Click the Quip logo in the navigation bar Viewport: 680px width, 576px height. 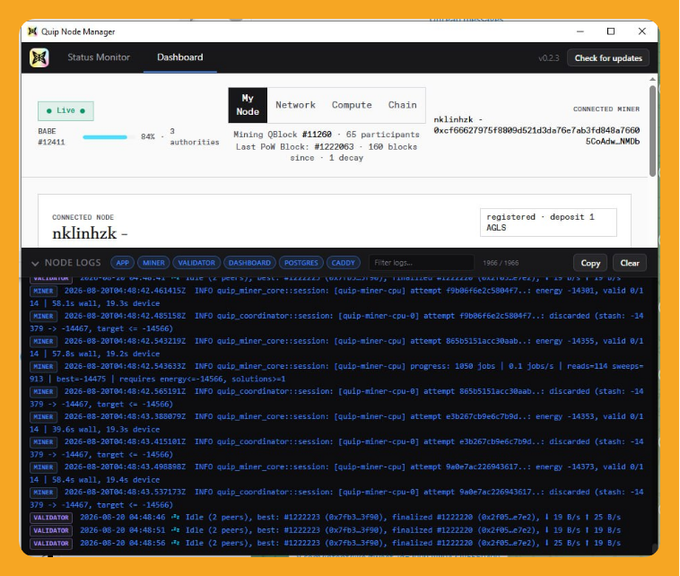pos(39,58)
